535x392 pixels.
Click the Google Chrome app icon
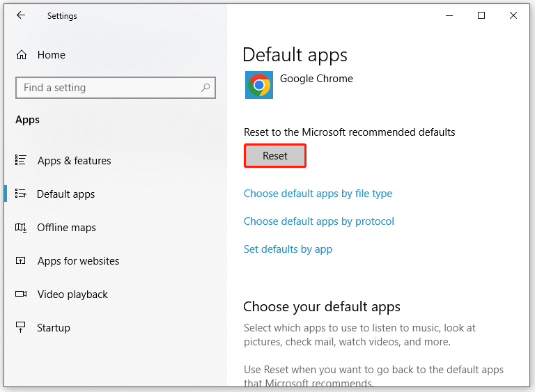[259, 85]
